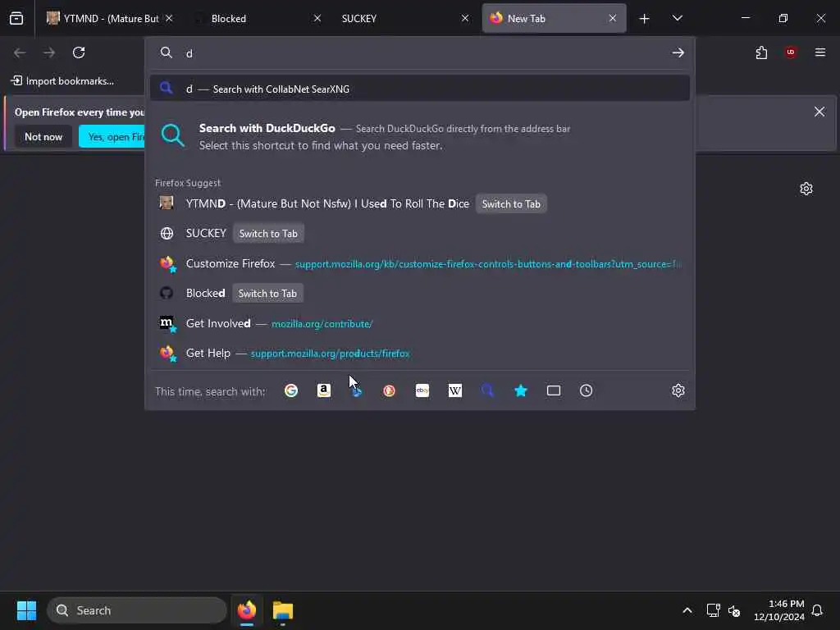This screenshot has height=630, width=840.
Task: Open Customize Firefox support suggestion
Action: pyautogui.click(x=420, y=263)
